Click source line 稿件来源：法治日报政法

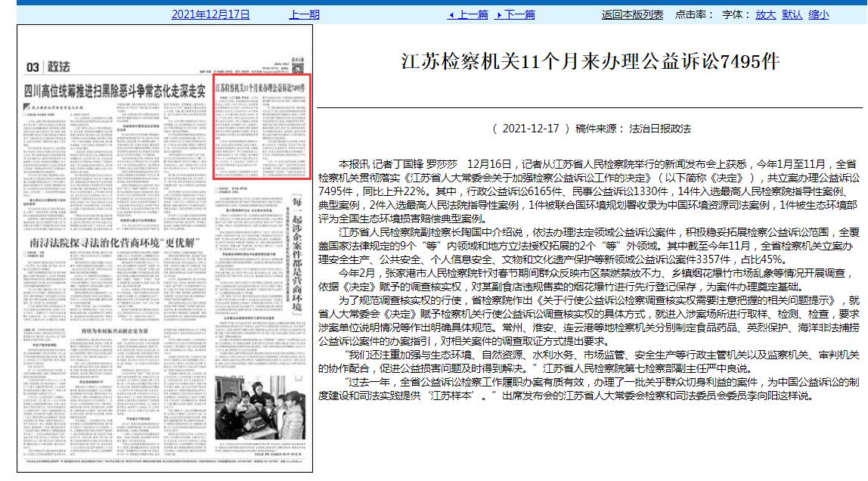(x=634, y=129)
